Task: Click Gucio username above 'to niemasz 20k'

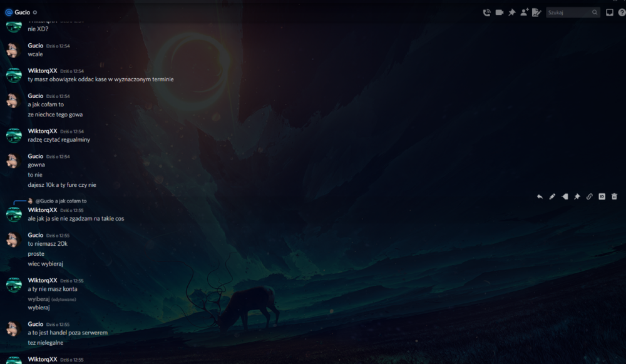Action: click(x=36, y=235)
